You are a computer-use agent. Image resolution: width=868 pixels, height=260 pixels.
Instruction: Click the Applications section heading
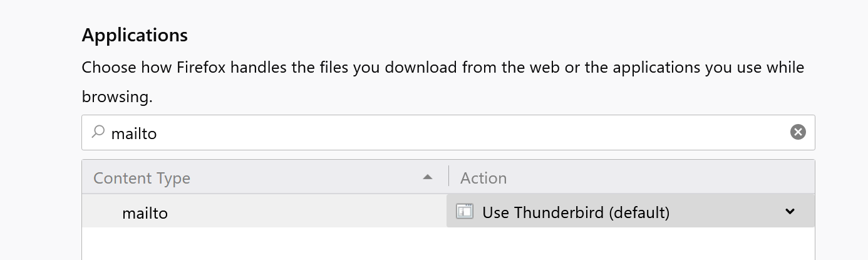(x=135, y=34)
